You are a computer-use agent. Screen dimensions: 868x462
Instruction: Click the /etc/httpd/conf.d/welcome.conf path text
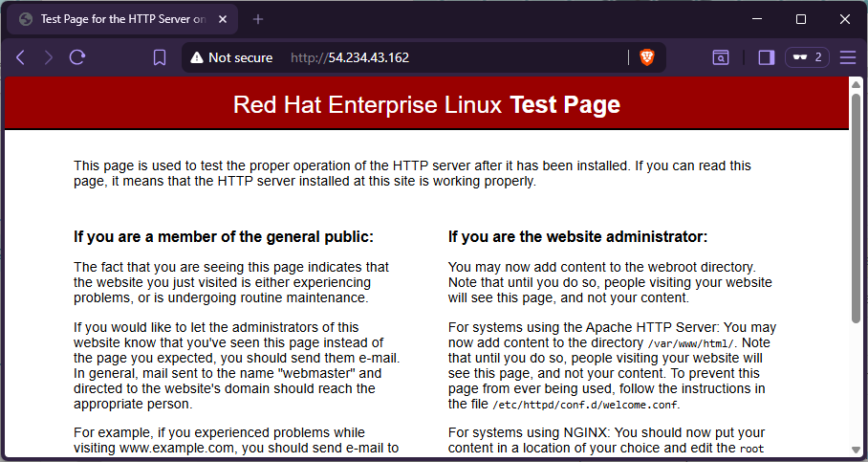point(585,405)
